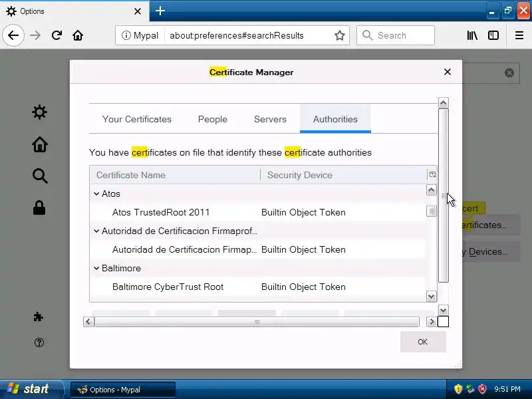Viewport: 532px width, 399px height.
Task: Select Atos TrustedRoot 2011 certificate
Action: point(257,212)
